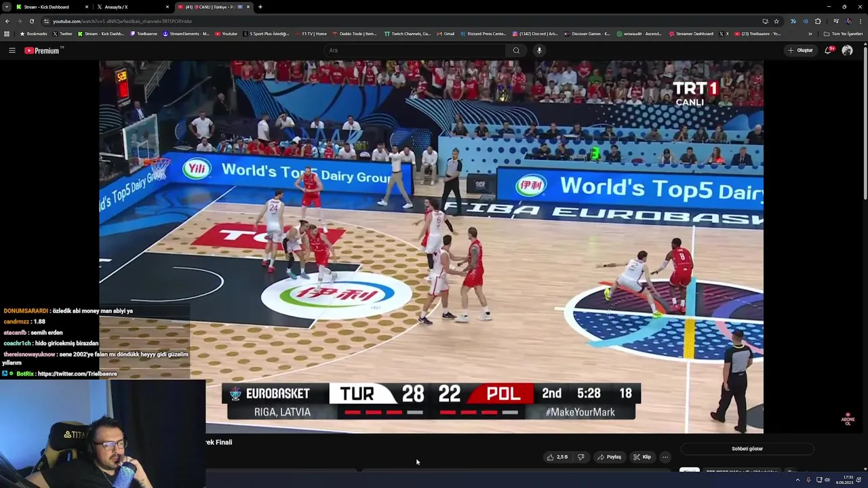This screenshot has height=488, width=868.
Task: Open the Trielbaenre Twitch bookmark
Action: coord(144,33)
